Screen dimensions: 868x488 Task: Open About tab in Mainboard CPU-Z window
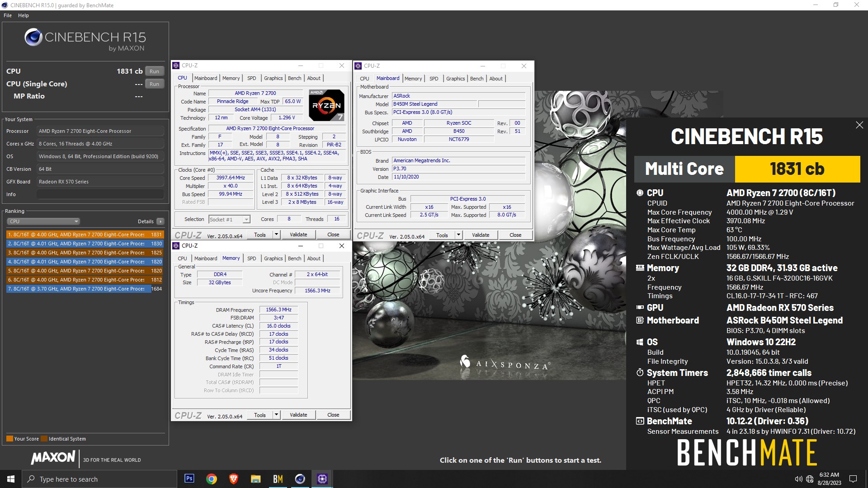click(496, 79)
